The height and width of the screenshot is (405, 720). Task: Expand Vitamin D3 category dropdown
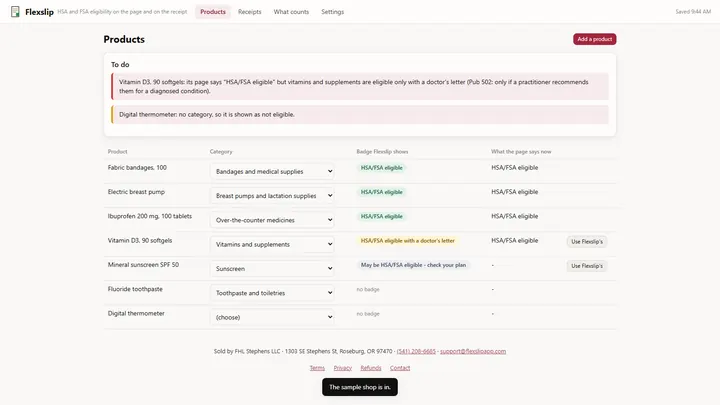coord(272,244)
